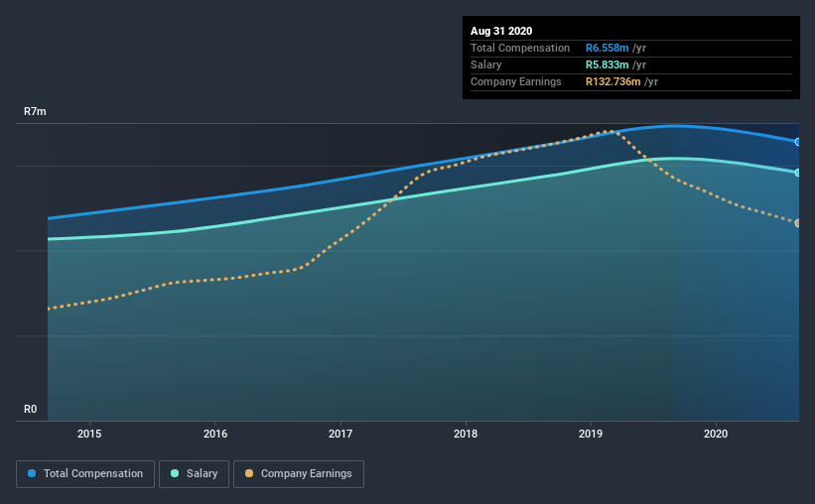Click the R132.736m company earnings value
Viewport: 815px width, 504px height.
[612, 81]
